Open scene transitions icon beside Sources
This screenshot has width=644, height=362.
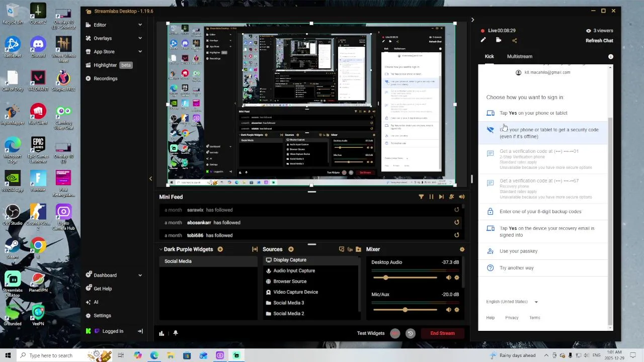point(255,249)
